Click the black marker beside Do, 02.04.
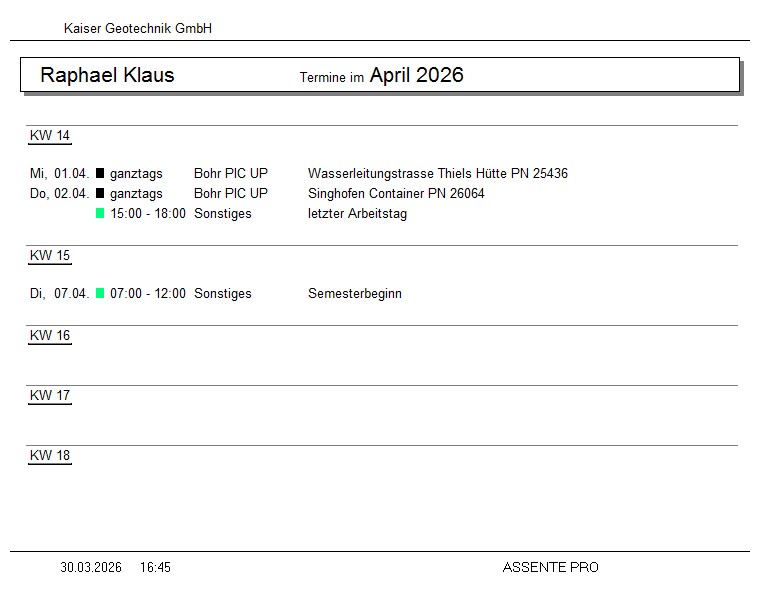Screen dimensions: 780x591 100,194
